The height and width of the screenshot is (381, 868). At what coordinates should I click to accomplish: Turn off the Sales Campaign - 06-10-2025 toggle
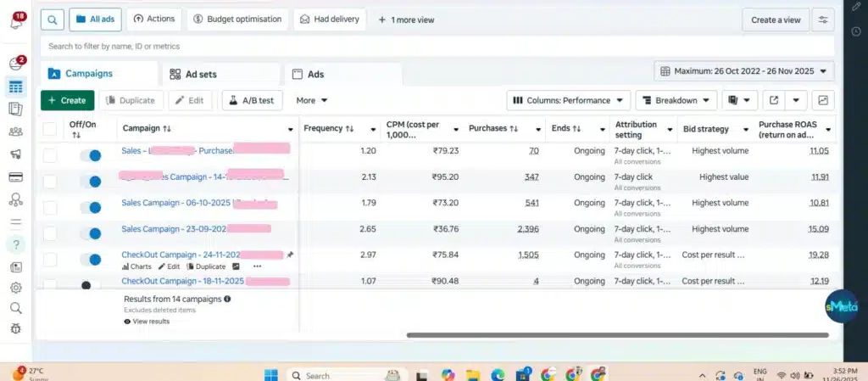pos(91,207)
